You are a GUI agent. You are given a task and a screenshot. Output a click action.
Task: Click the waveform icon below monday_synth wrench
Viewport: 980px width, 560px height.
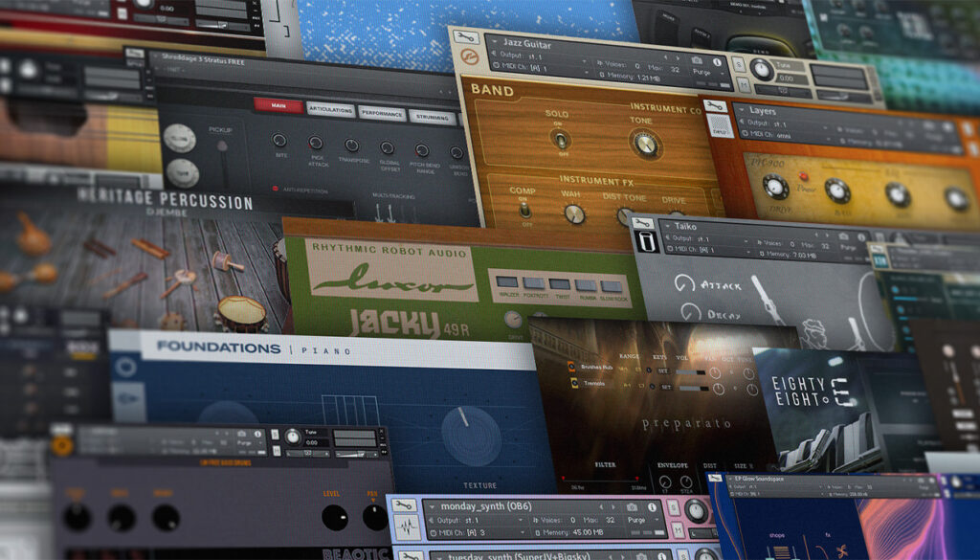[405, 527]
